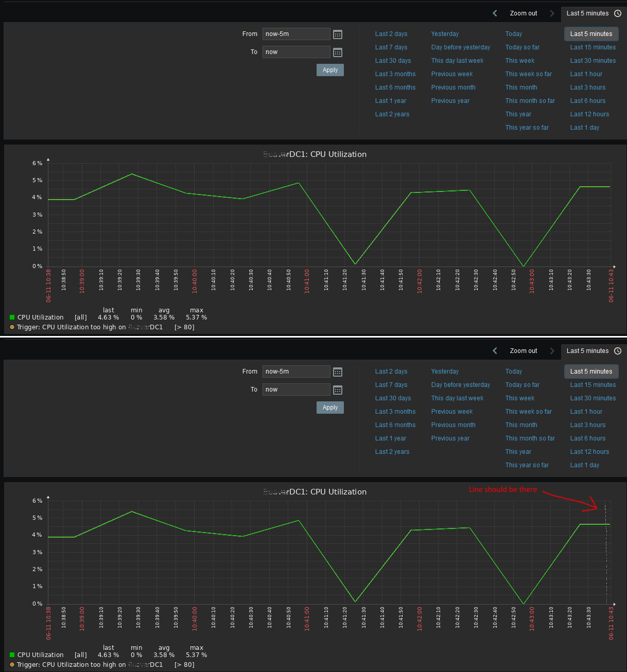Click Zoom out in upper screenshot
The width and height of the screenshot is (627, 672).
click(x=523, y=13)
